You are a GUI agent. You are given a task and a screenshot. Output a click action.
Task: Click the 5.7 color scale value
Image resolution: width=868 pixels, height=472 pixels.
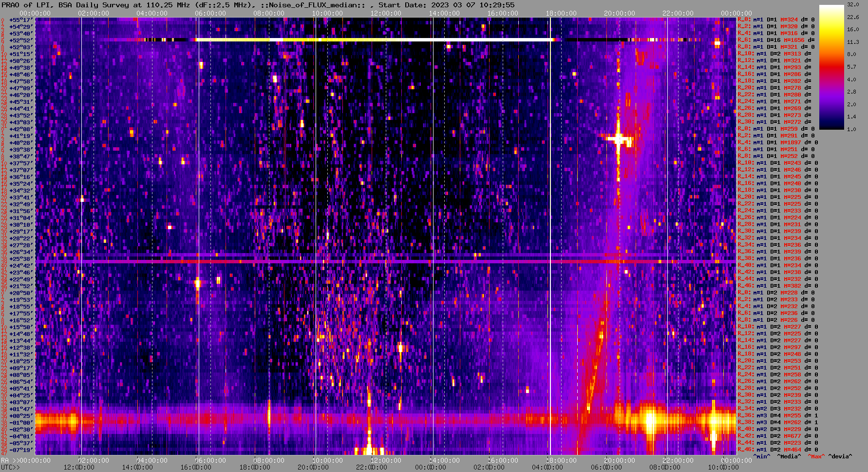(x=851, y=67)
